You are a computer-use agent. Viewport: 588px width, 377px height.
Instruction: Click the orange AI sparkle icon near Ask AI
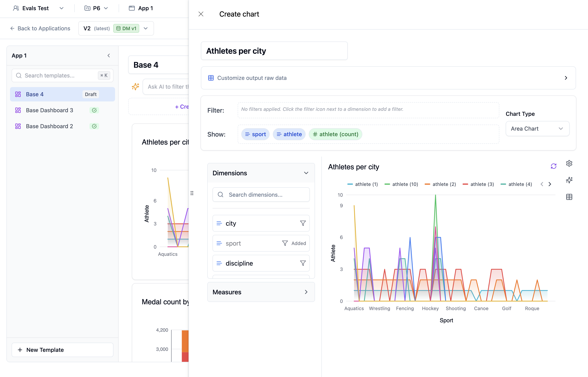(135, 86)
